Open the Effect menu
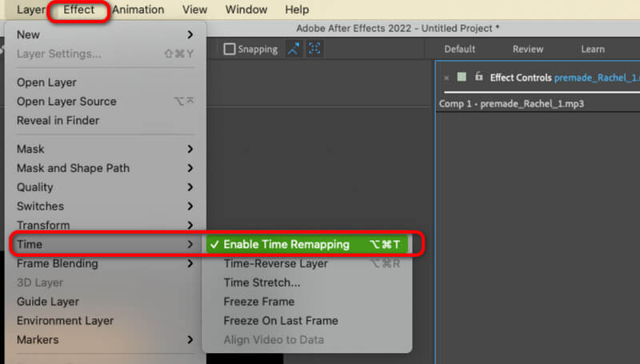Screen dimensions: 640x364 (78, 10)
